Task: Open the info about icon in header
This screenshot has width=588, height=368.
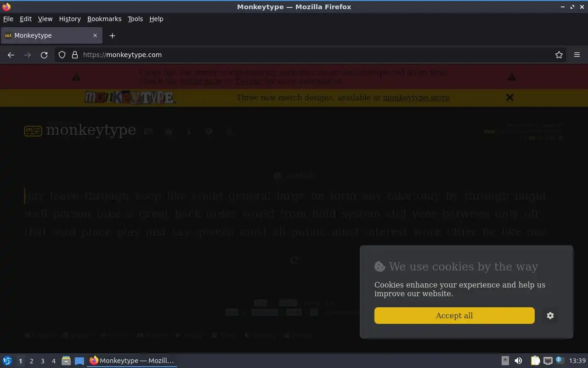Action: [x=189, y=132]
